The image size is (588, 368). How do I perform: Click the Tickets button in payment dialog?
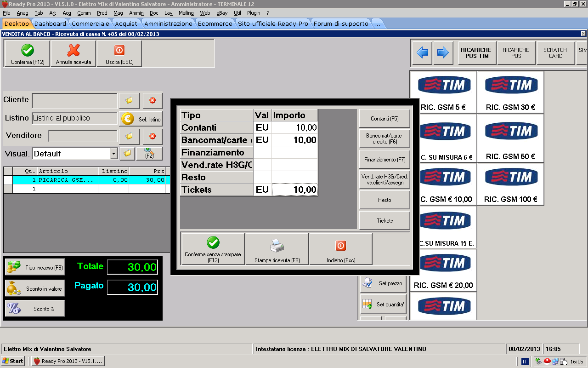(384, 221)
